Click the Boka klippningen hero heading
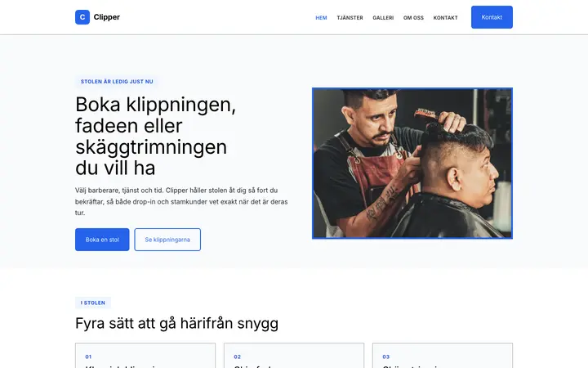 [156, 136]
